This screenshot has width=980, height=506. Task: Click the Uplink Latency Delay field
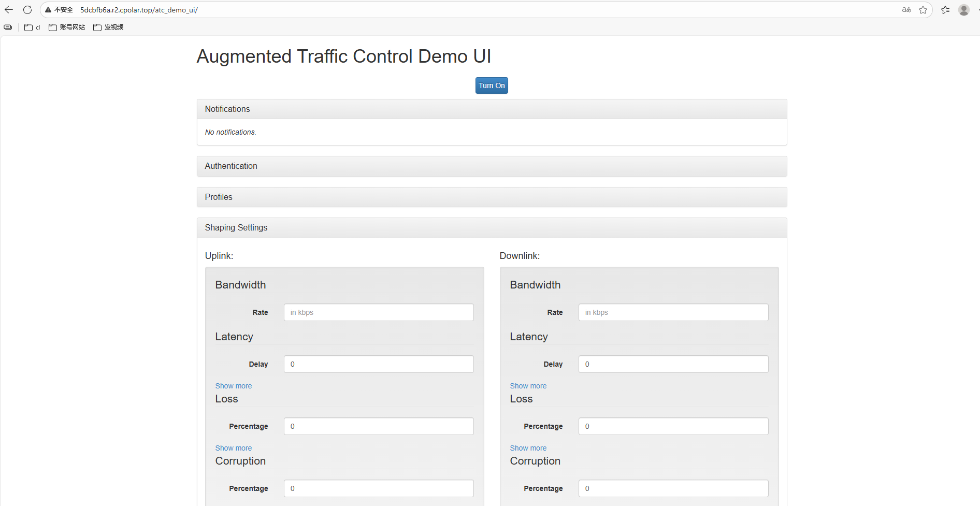pyautogui.click(x=379, y=364)
